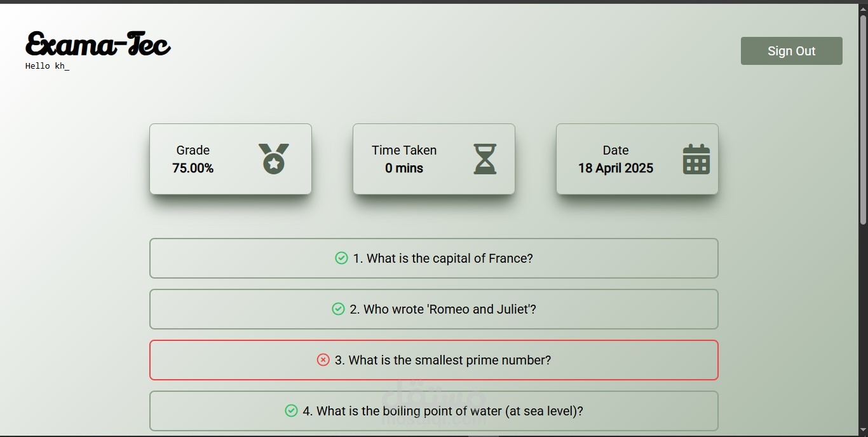Expand question 1 about capital of France
Viewport: 868px width, 437px height.
pos(434,258)
